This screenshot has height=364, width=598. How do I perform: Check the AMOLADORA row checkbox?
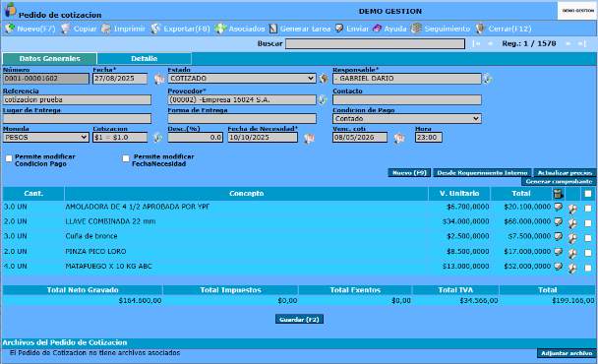pyautogui.click(x=588, y=209)
